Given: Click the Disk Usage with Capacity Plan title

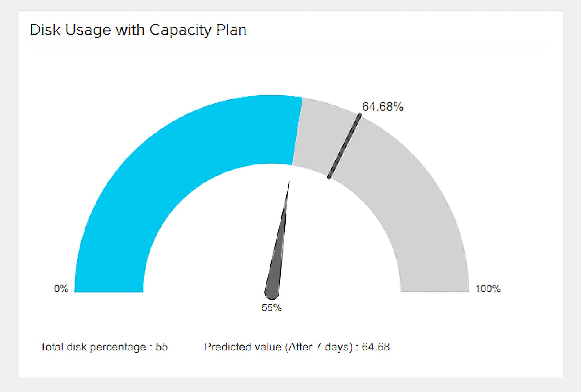Looking at the screenshot, I should coord(138,30).
